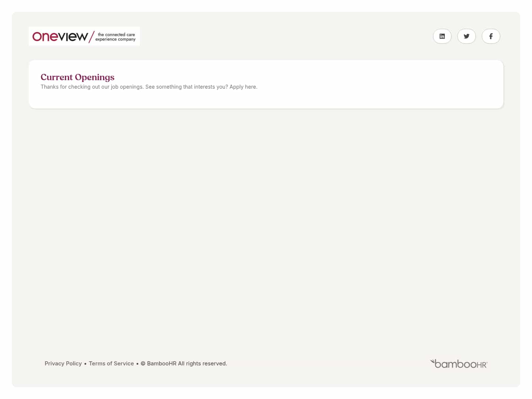Screen dimensions: 532x399
Task: Click the "Thanks for checking out" description text
Action: [149, 87]
